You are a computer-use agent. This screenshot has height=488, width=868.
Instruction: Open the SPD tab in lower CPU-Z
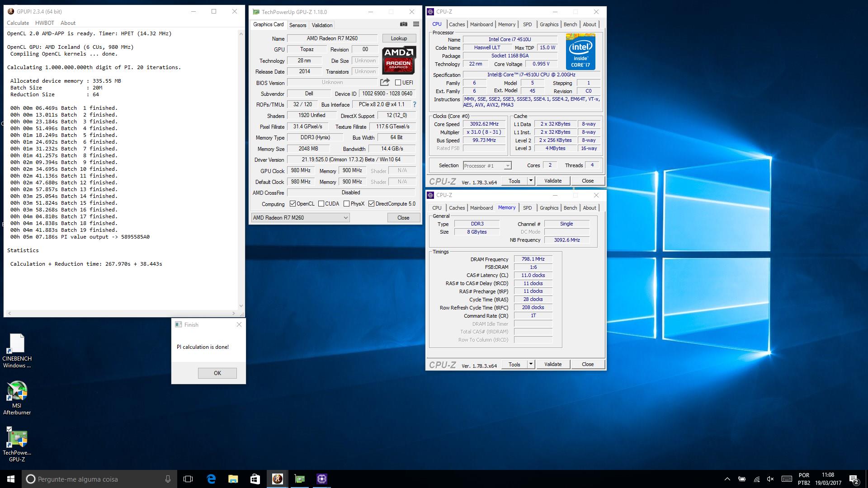tap(527, 208)
